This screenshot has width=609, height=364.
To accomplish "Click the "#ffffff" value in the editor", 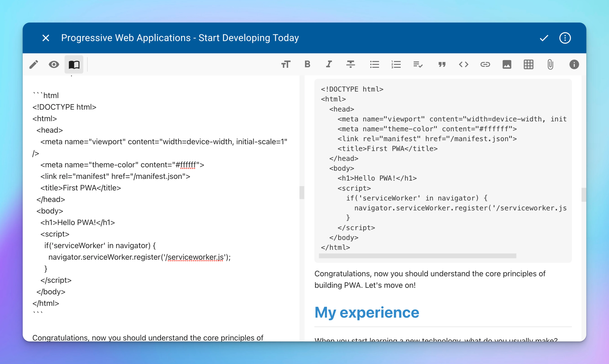I will (186, 165).
